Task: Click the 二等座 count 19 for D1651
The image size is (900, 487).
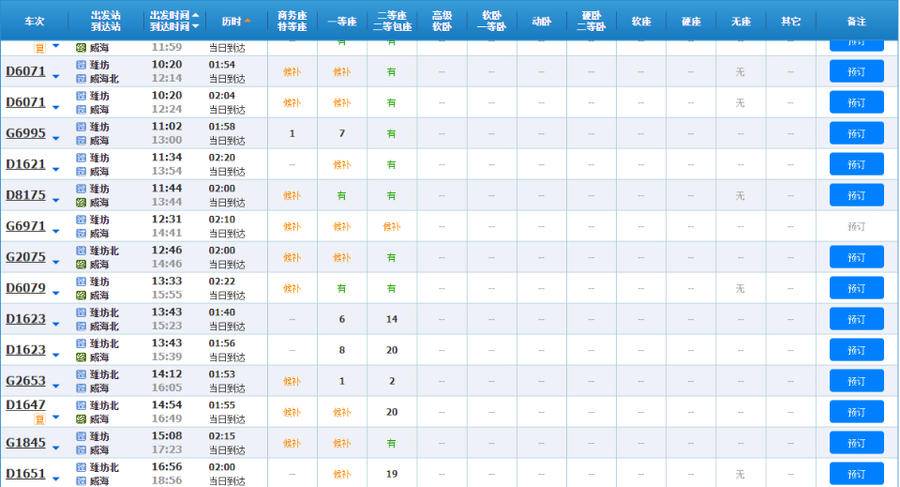Action: (391, 474)
